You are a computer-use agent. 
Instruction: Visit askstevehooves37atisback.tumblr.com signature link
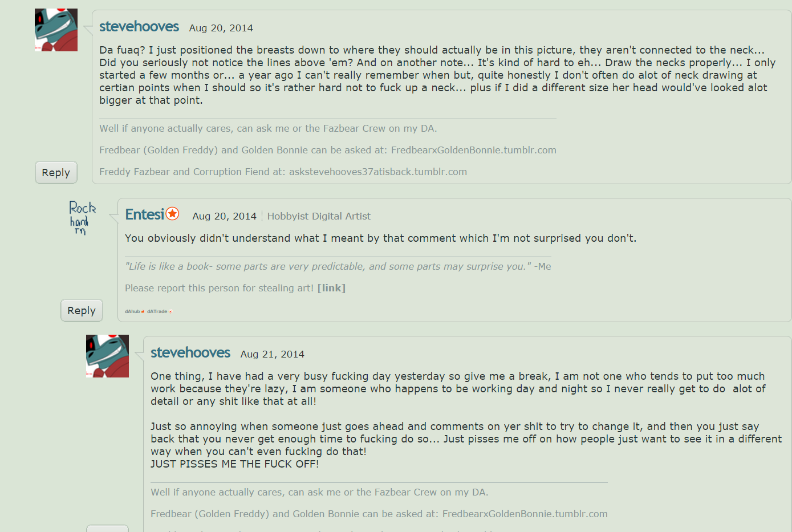[377, 172]
